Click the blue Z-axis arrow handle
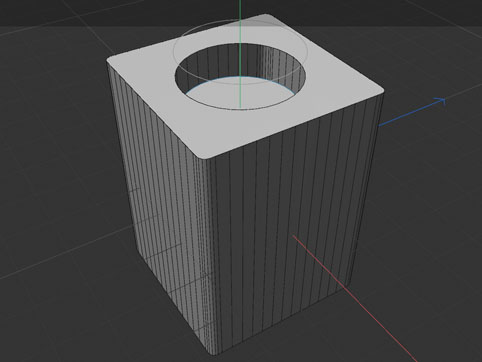This screenshot has height=362, width=482. click(413, 112)
